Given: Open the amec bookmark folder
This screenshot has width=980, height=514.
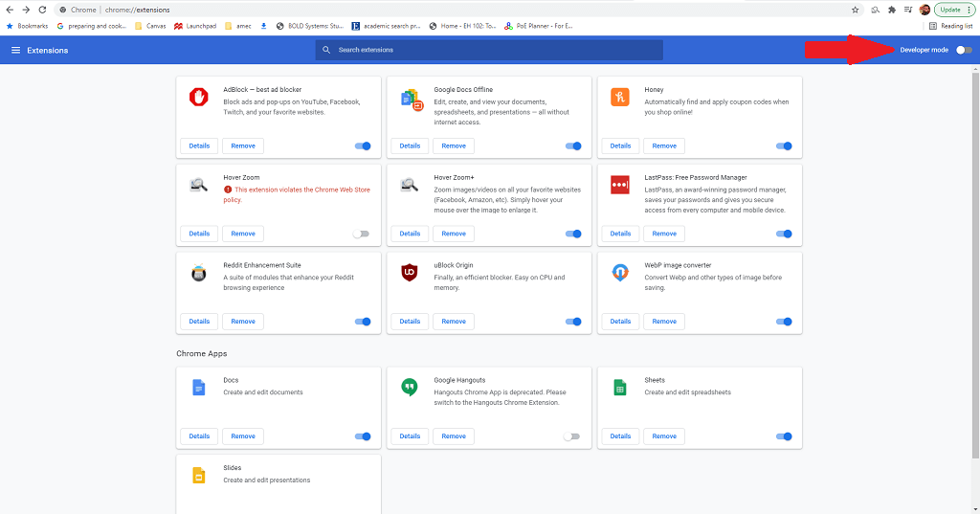Looking at the screenshot, I should pos(238,26).
